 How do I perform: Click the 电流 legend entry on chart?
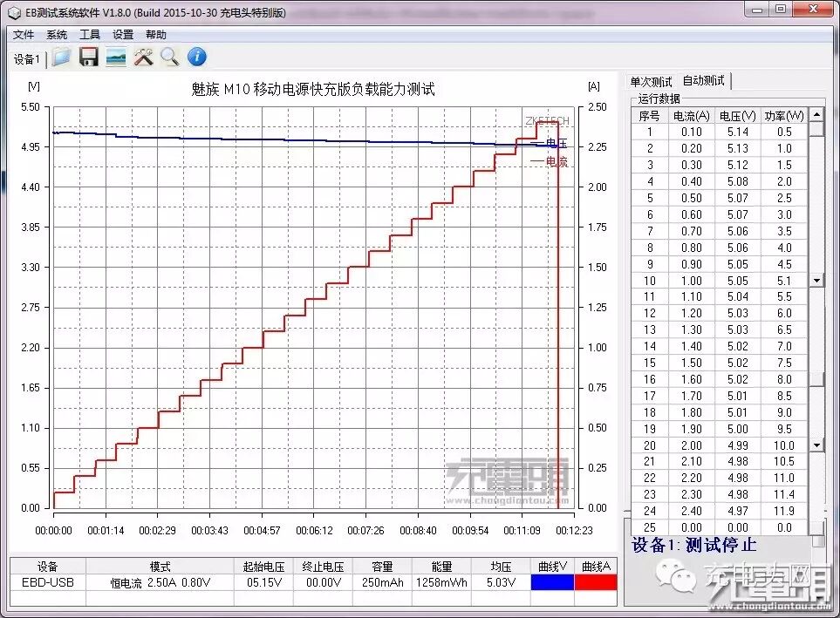pyautogui.click(x=550, y=161)
